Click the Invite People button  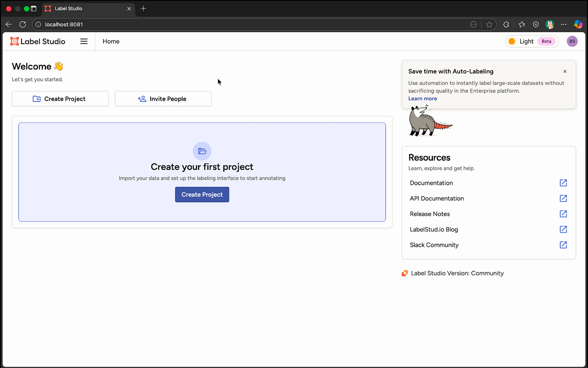(x=163, y=99)
